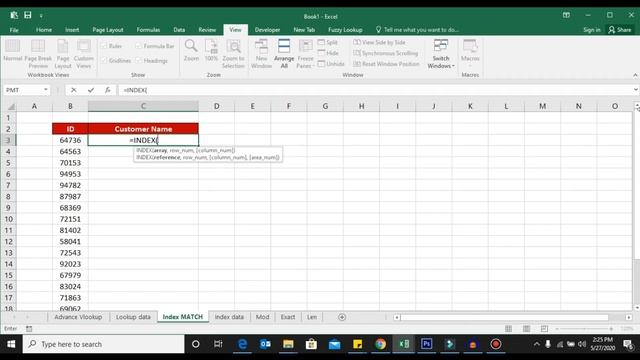640x360 pixels.
Task: Open the Formulas ribbon tab
Action: point(148,30)
